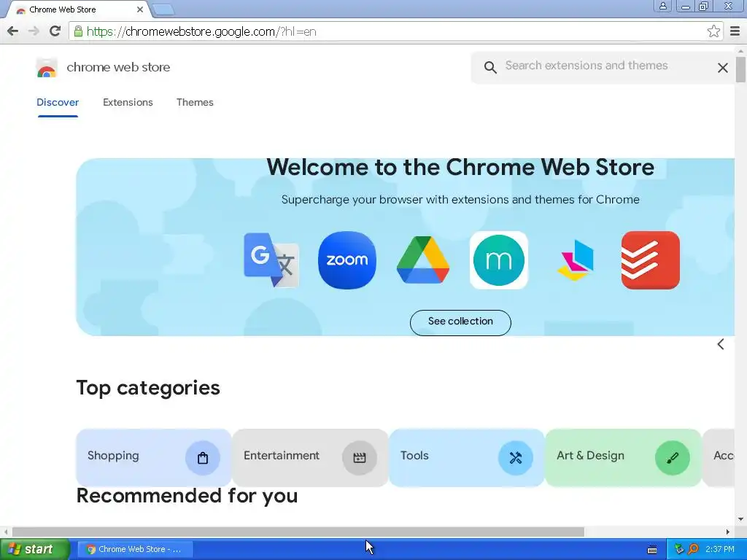747x560 pixels.
Task: Open the Zoom extension icon
Action: [347, 260]
